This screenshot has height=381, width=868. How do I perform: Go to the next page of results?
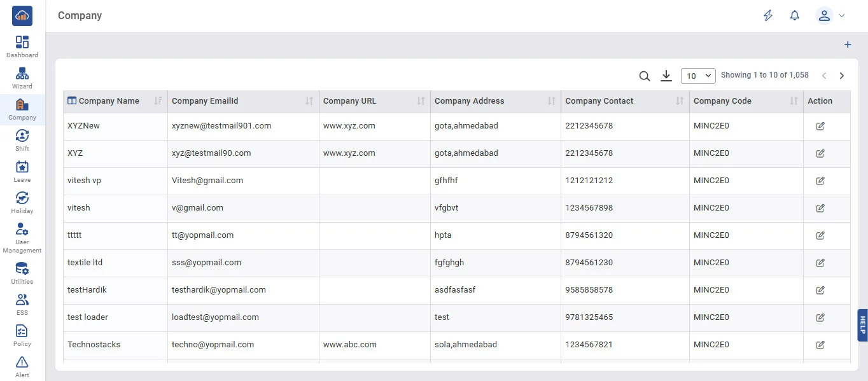tap(842, 76)
